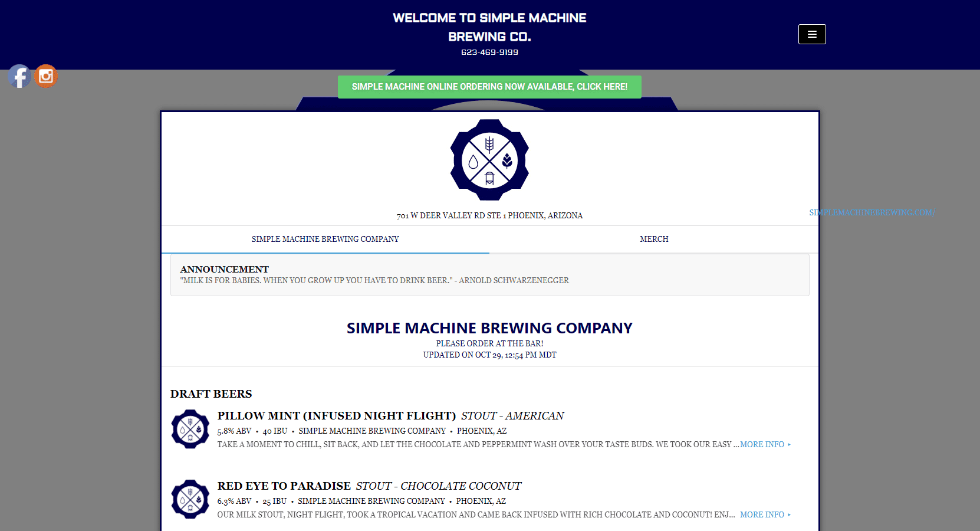The width and height of the screenshot is (980, 531).
Task: Open More Info for Red Eye To Paradise
Action: (765, 514)
